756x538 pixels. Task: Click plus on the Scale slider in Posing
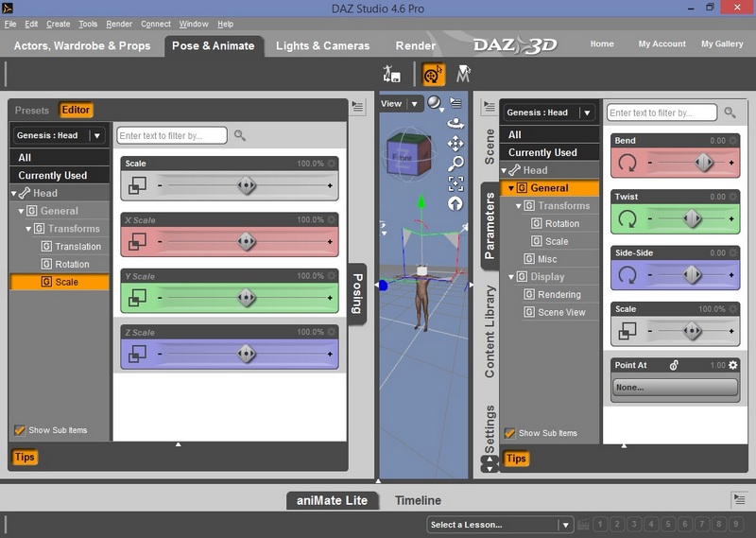coord(330,185)
